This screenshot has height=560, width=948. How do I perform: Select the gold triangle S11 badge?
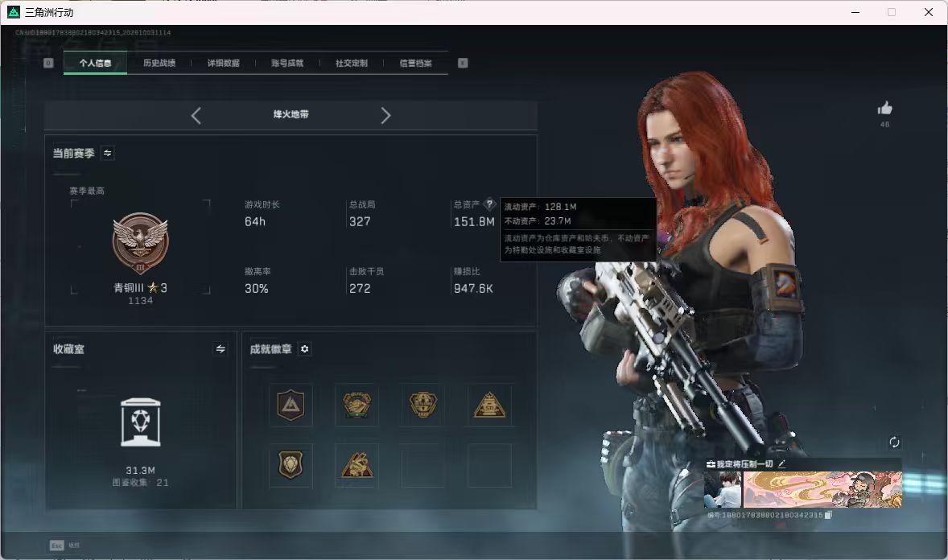[489, 406]
